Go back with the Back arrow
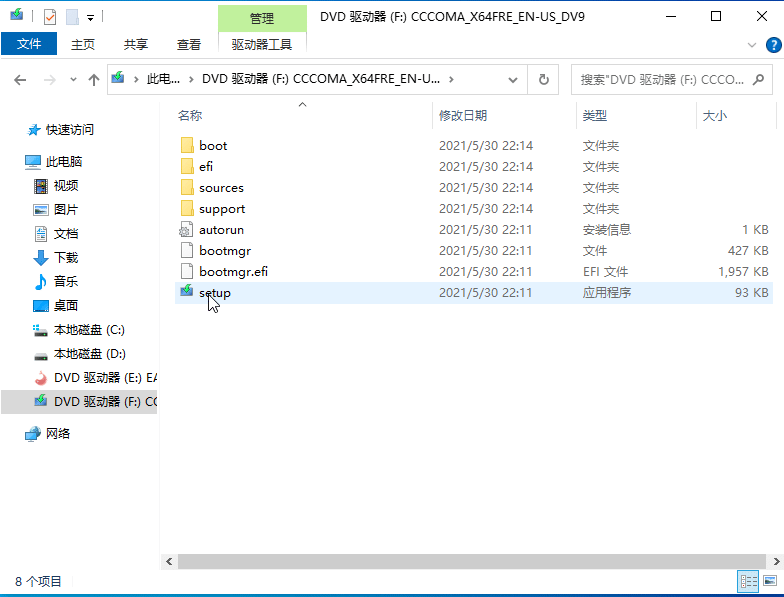Image resolution: width=784 pixels, height=597 pixels. (x=20, y=80)
